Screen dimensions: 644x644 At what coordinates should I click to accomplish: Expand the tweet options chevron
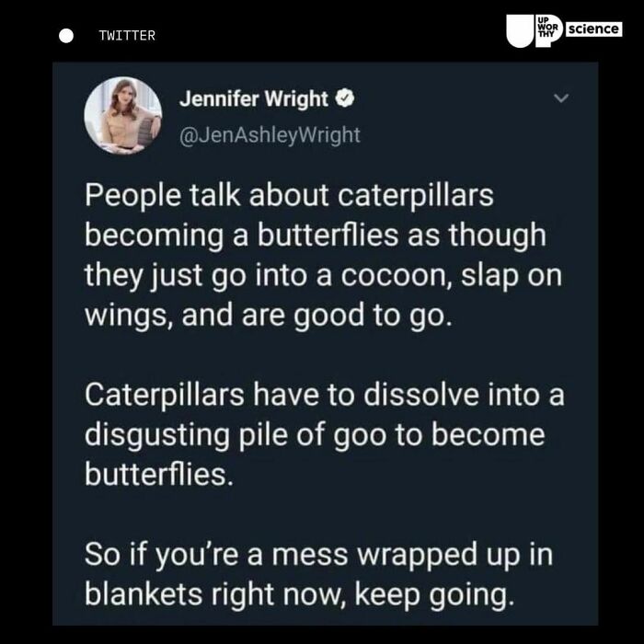[561, 98]
